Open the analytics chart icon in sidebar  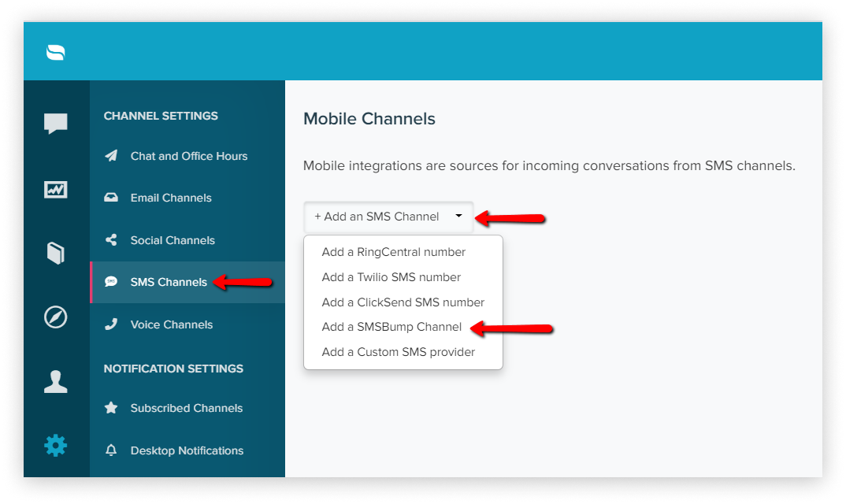point(56,190)
